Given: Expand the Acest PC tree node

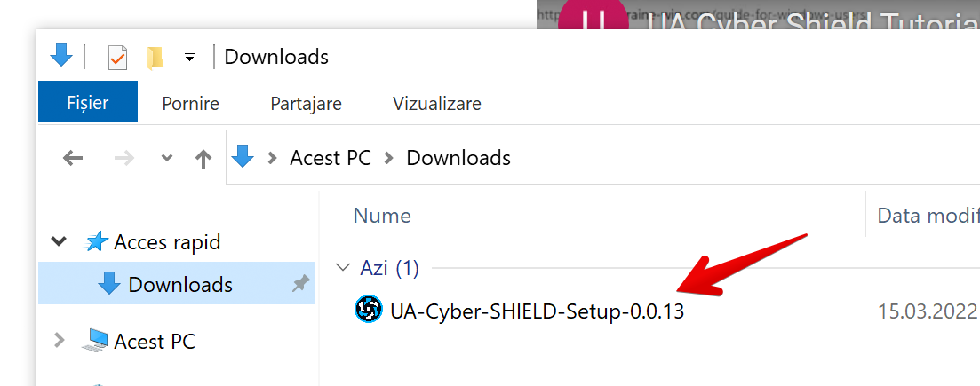Looking at the screenshot, I should tap(60, 341).
